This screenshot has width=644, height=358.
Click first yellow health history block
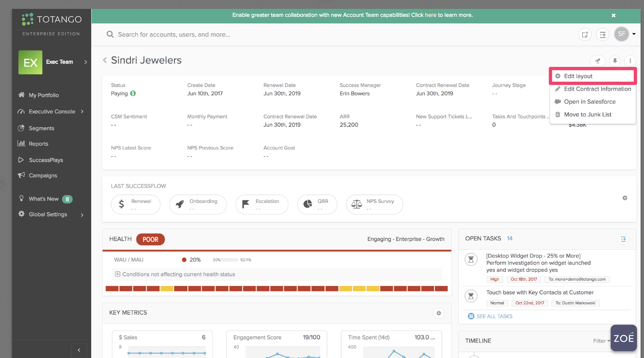[x=167, y=289]
